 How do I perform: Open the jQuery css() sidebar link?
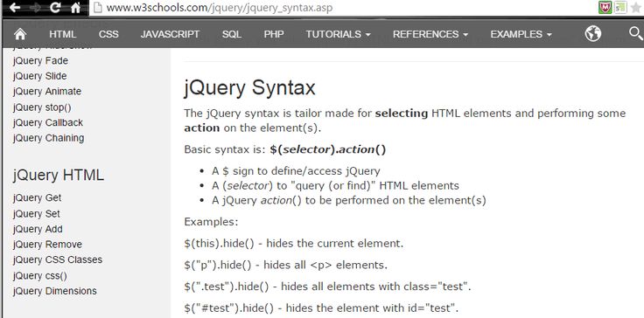coord(40,276)
